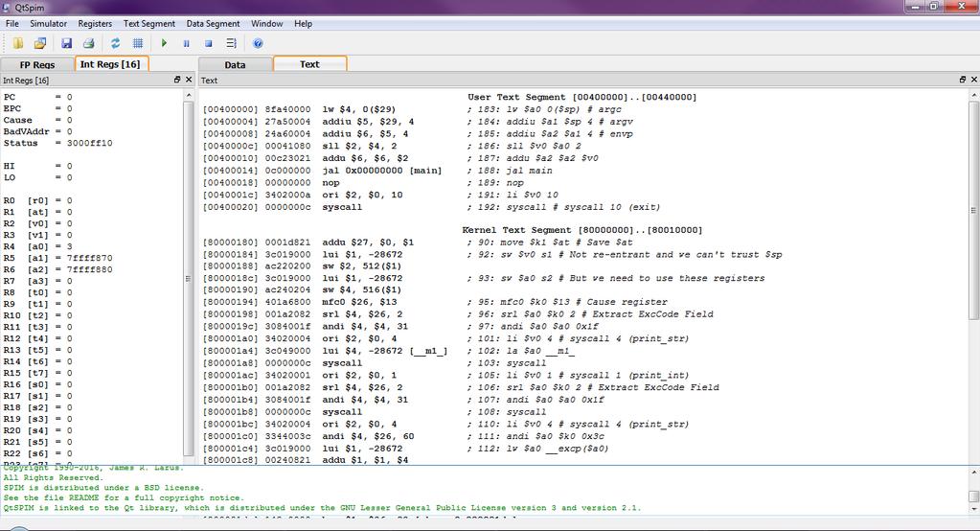
Task: Click the R16 [s0] register row
Action: point(37,384)
